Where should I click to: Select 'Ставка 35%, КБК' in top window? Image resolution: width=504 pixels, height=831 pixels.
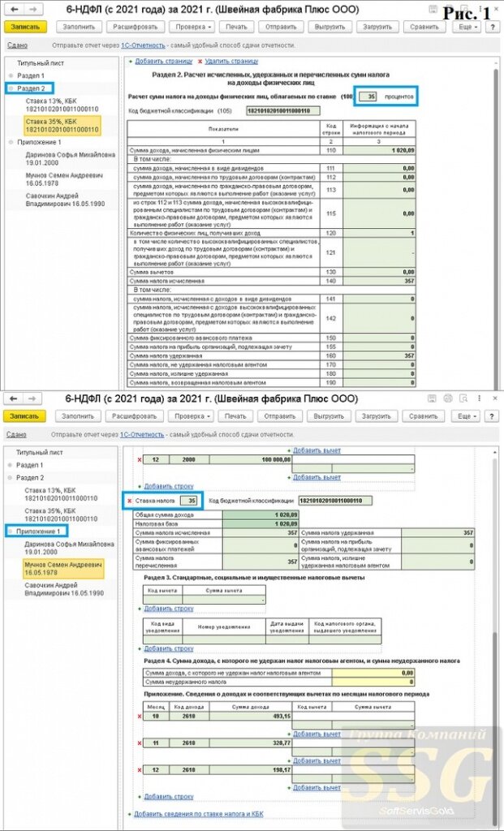(x=62, y=125)
